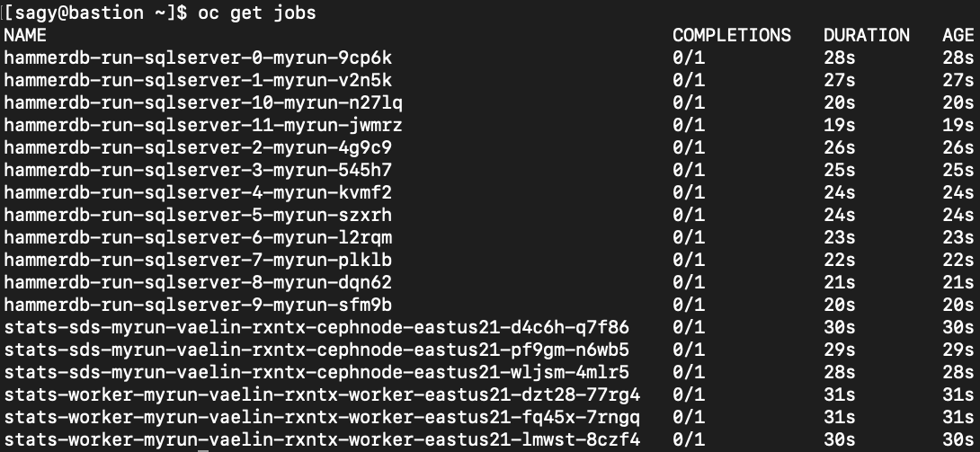Click the COMPLETIONS column header
Screen dimensions: 980x452
tap(731, 36)
